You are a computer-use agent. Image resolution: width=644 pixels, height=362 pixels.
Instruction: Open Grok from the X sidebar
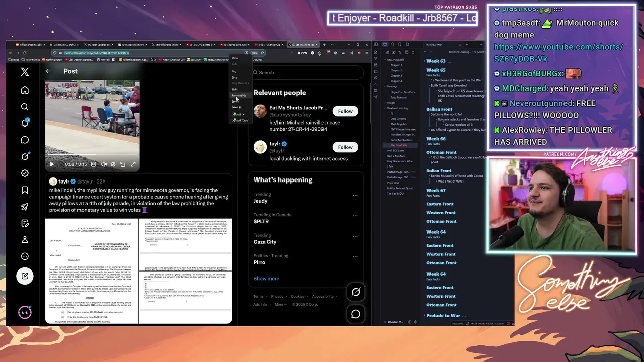tap(25, 156)
